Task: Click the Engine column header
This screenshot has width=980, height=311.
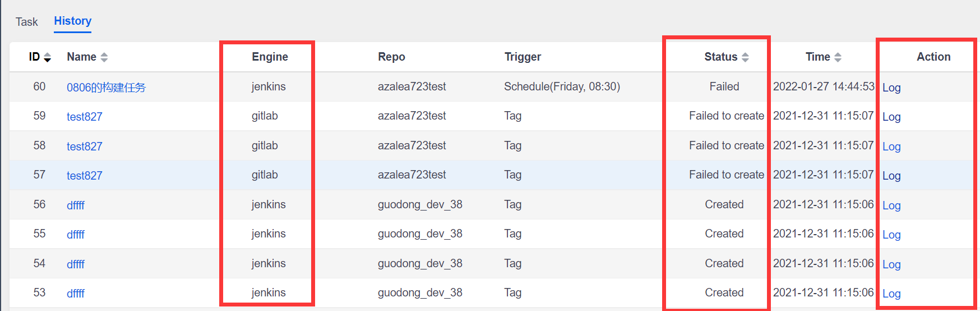Action: [270, 57]
